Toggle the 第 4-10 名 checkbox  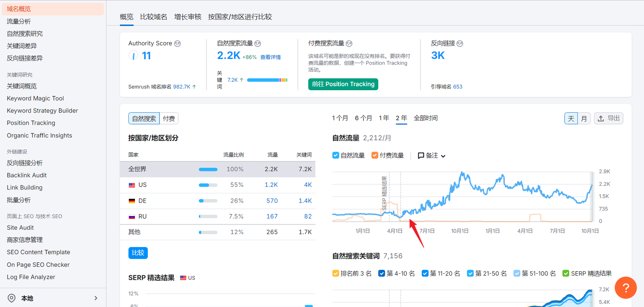click(382, 273)
